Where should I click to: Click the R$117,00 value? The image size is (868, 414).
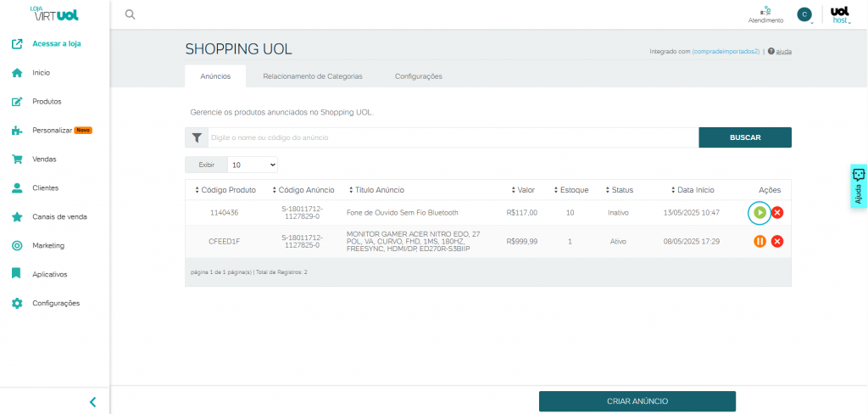click(x=521, y=212)
